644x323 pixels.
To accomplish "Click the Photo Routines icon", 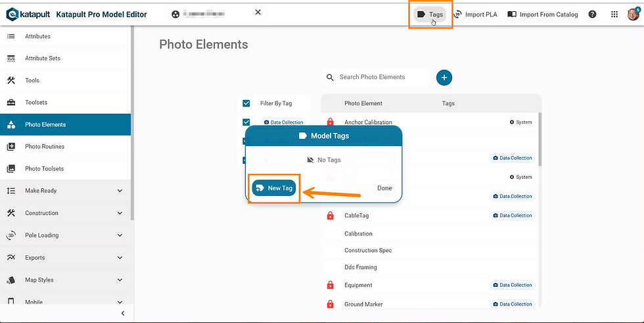I will pos(11,146).
